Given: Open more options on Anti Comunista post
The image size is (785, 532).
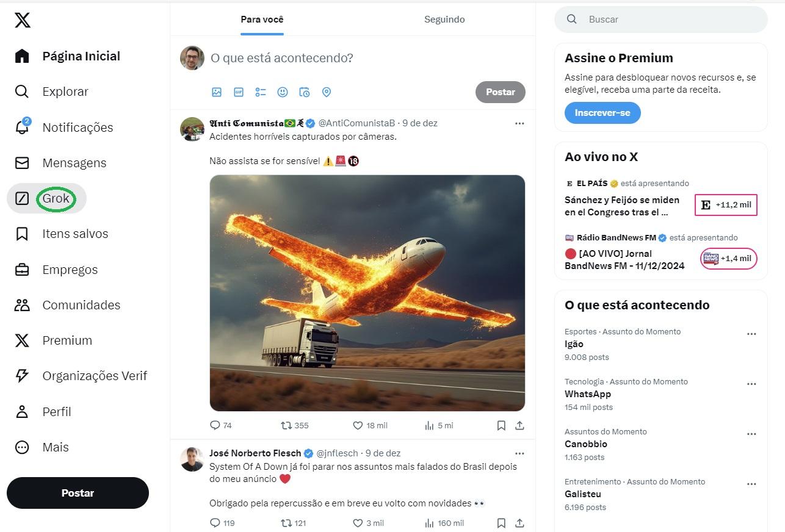Looking at the screenshot, I should pos(519,123).
